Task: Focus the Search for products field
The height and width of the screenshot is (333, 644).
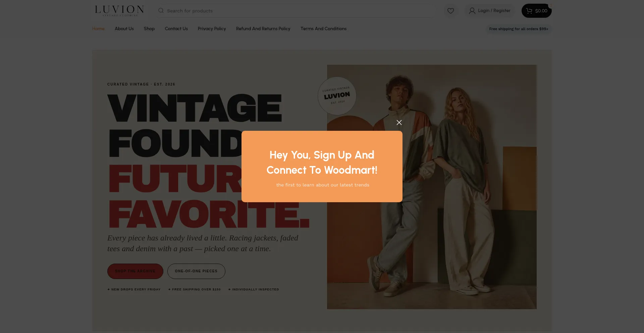Action: coord(295,11)
